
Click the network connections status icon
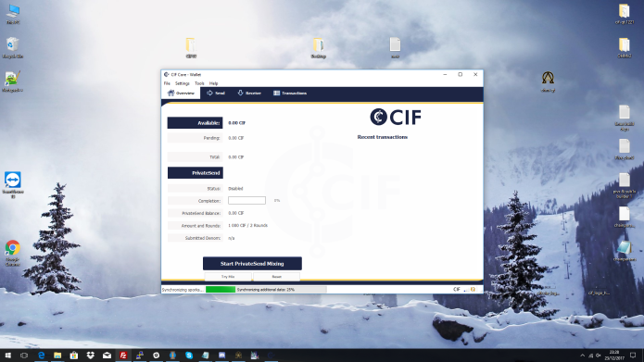(466, 290)
